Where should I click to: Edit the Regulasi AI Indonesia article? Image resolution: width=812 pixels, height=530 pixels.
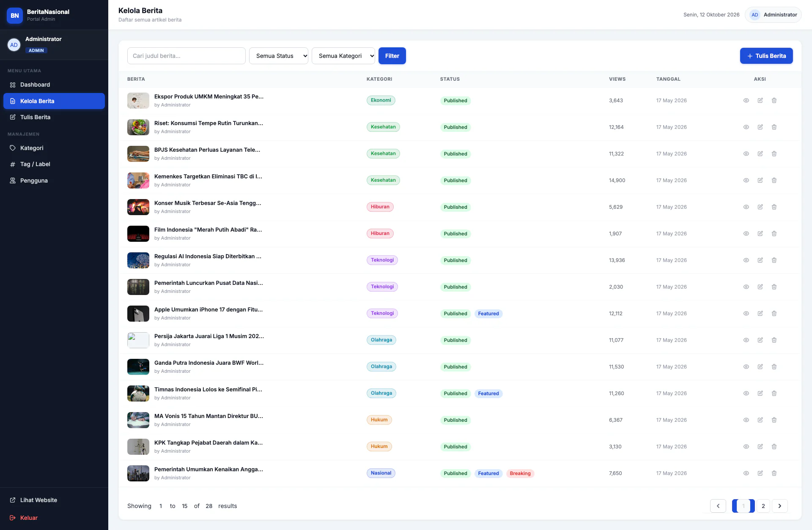point(760,260)
